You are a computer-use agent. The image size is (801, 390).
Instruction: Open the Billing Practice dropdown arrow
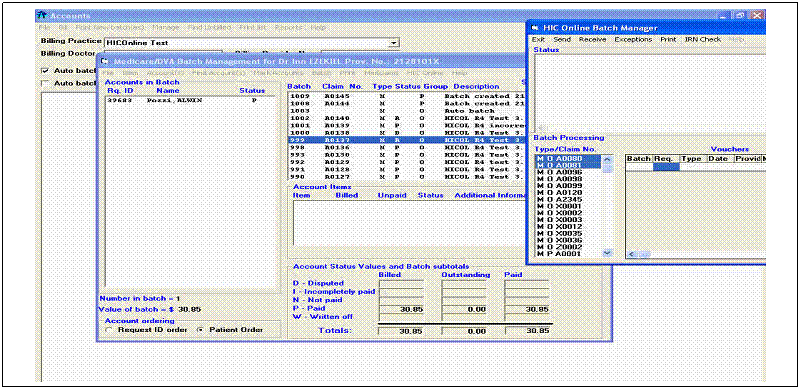[x=393, y=43]
